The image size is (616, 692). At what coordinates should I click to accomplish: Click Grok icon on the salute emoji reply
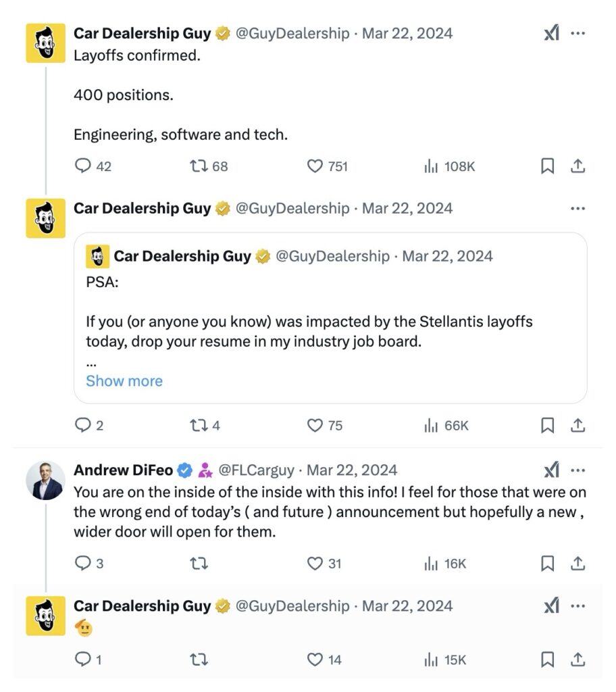[551, 607]
